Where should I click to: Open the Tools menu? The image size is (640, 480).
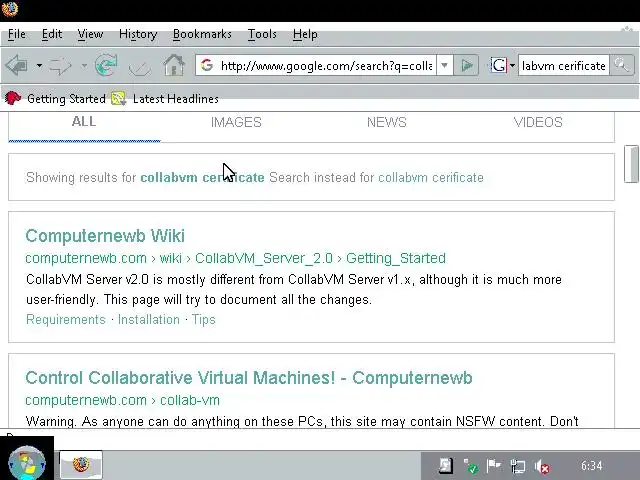(262, 34)
